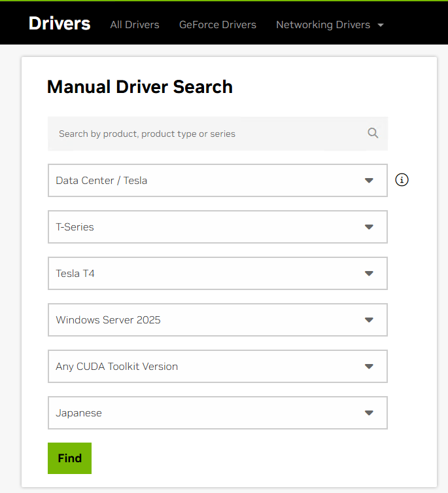Viewport: 448px width, 493px height.
Task: Open the Networking Drivers menu
Action: point(322,25)
